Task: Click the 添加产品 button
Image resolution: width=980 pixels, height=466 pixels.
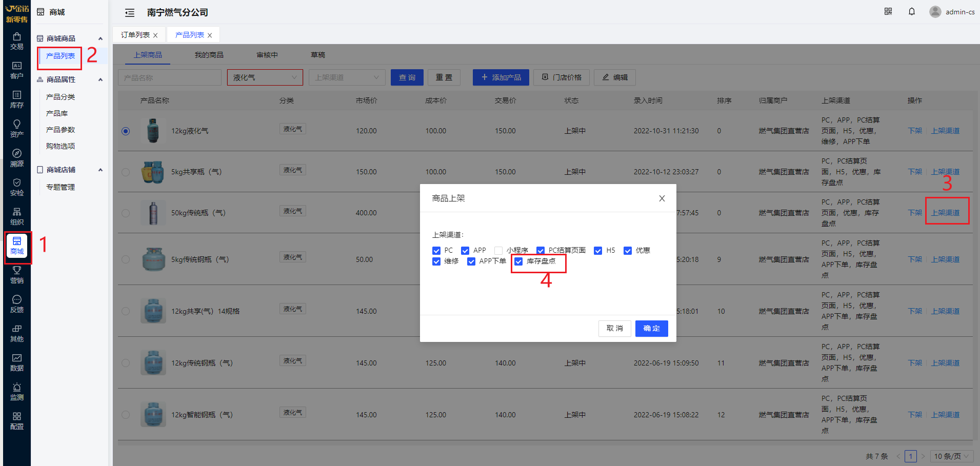Action: (x=501, y=77)
